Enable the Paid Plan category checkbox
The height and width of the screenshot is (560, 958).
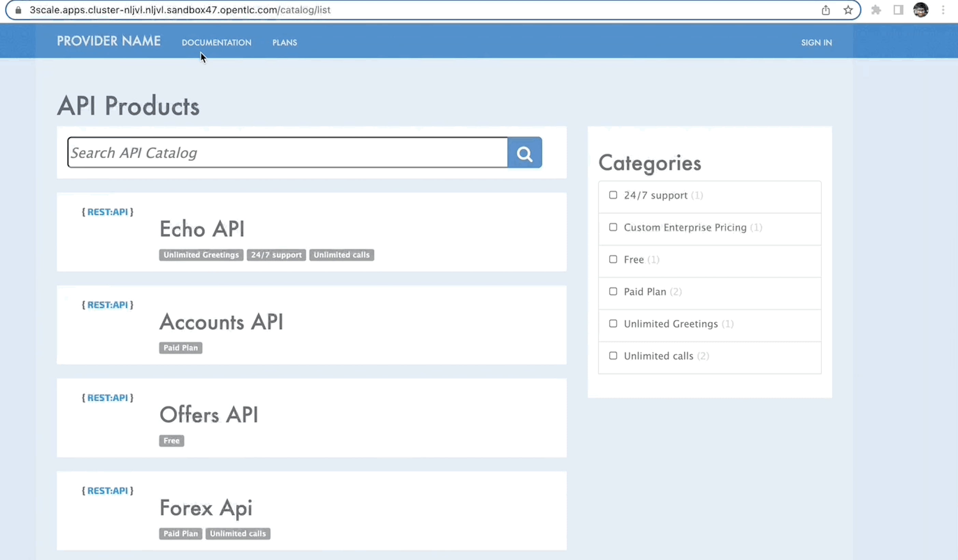pos(613,291)
